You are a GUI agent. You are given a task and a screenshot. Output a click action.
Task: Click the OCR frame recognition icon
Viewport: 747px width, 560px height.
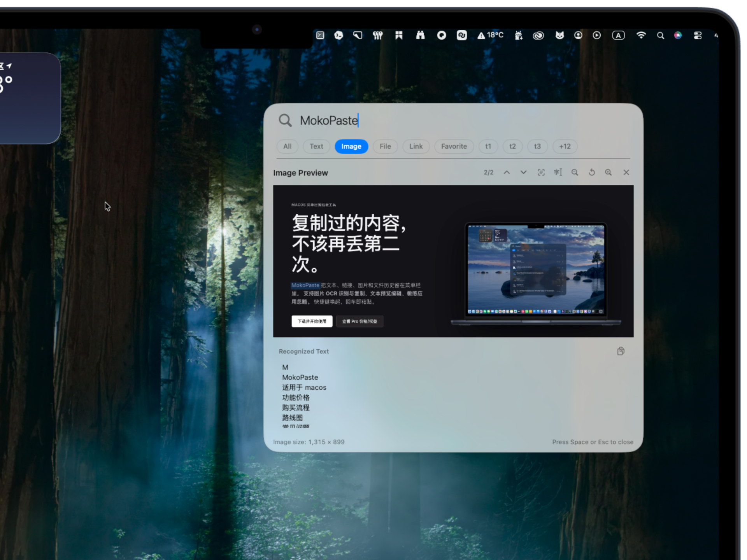(541, 172)
